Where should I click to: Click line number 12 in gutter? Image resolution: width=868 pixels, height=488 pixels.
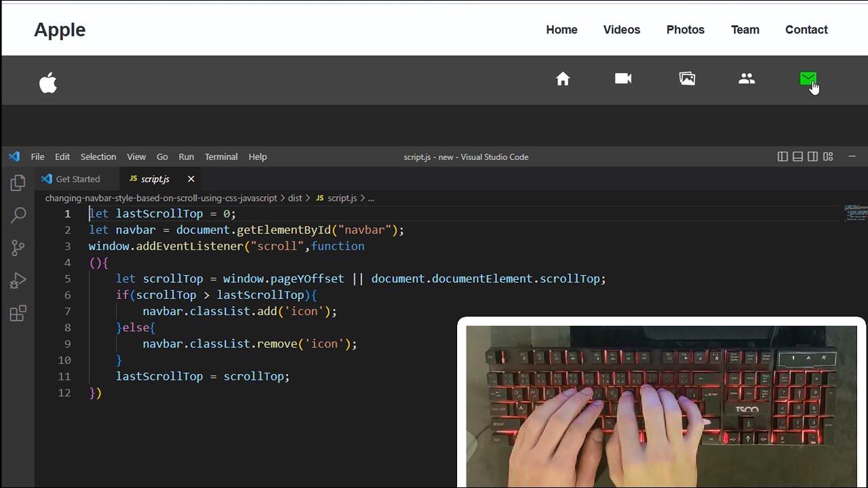coord(64,392)
